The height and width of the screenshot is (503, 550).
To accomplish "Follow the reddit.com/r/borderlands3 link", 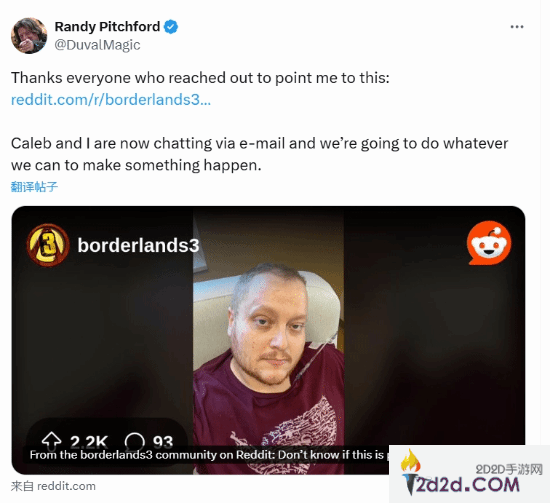I will coord(111,100).
